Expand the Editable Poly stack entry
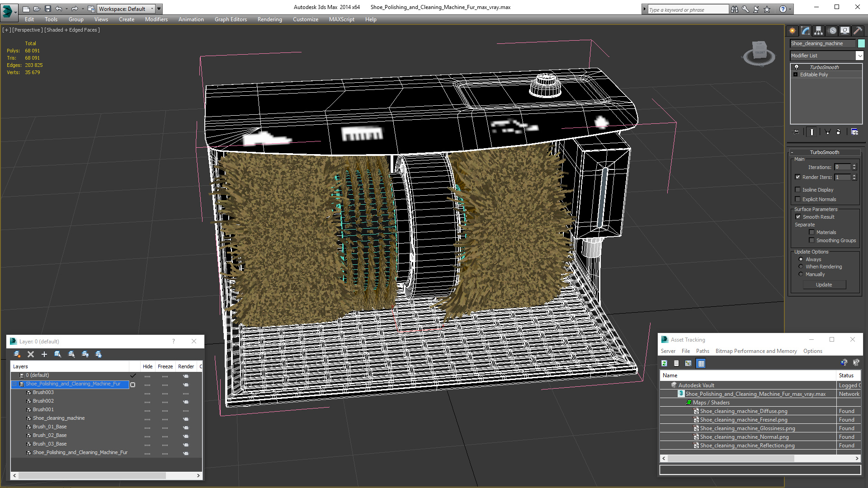The height and width of the screenshot is (488, 868). (796, 75)
